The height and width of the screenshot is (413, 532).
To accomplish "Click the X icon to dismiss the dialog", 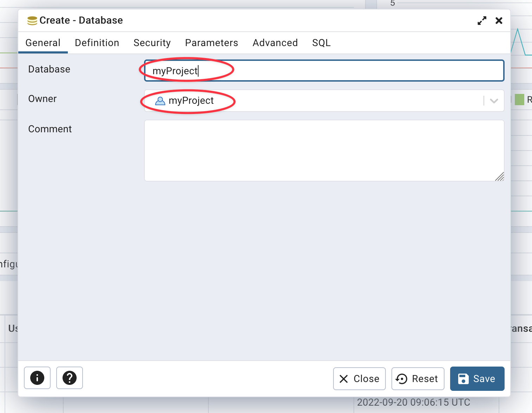I will 499,20.
